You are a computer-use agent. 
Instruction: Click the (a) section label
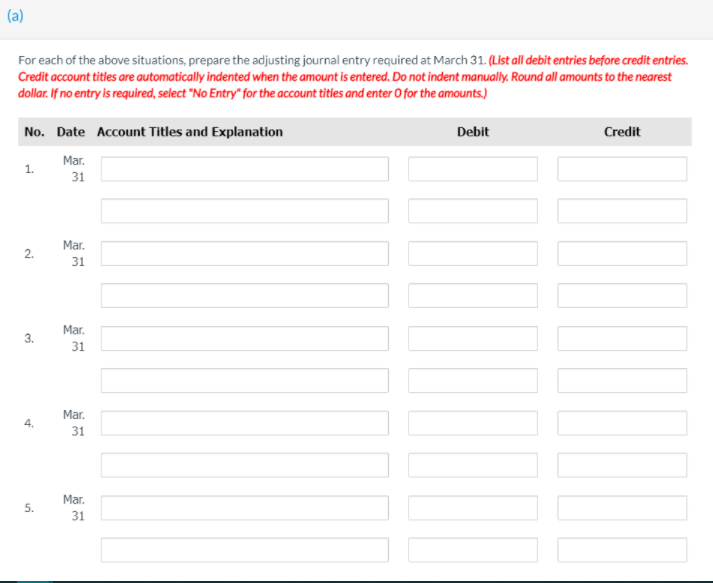tap(15, 16)
